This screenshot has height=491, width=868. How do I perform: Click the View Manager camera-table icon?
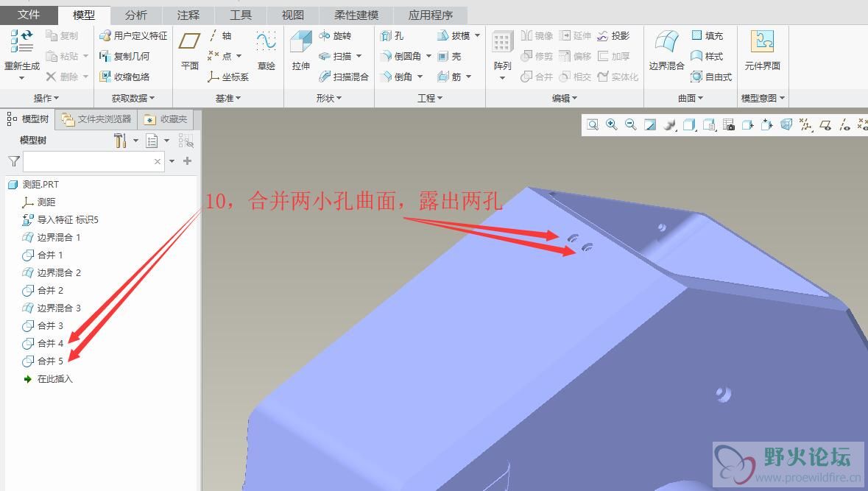click(729, 125)
